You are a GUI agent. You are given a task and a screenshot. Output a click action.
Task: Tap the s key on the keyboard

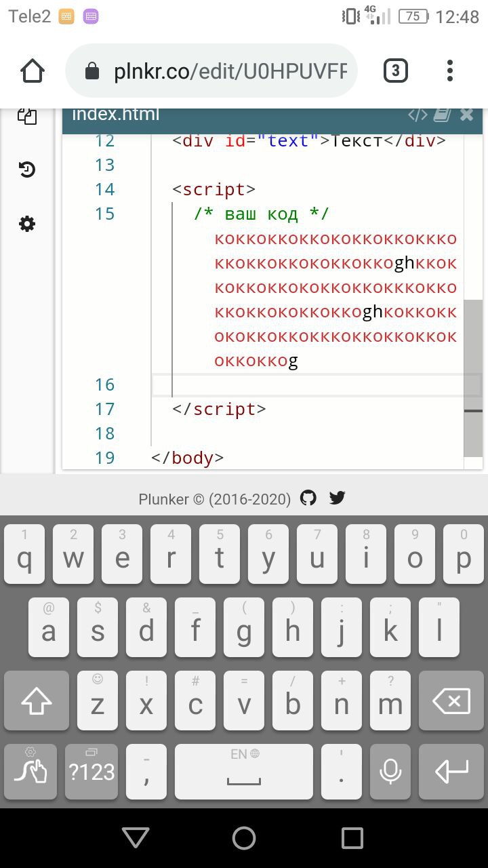[98, 627]
